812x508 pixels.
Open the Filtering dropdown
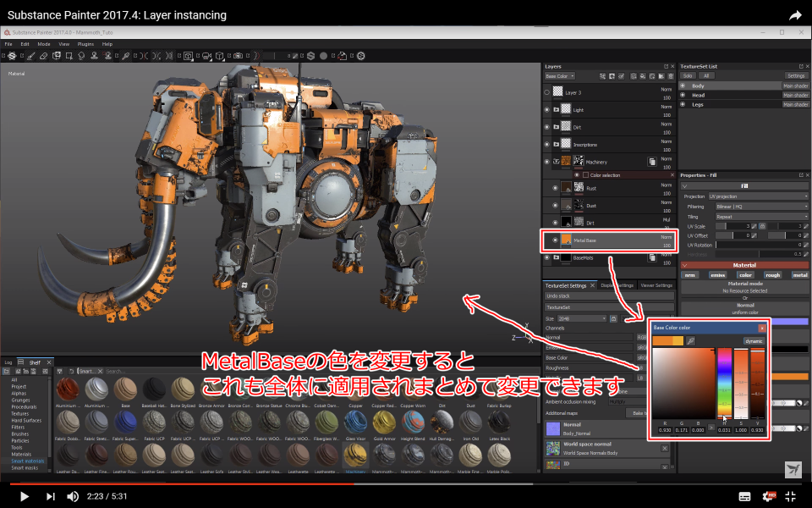[761, 207]
